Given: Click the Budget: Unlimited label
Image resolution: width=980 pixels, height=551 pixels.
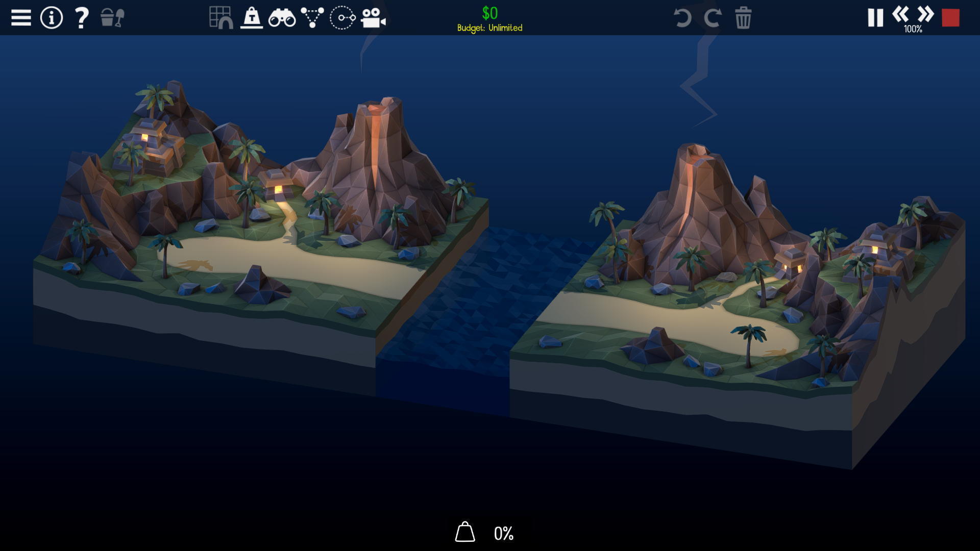Looking at the screenshot, I should (490, 28).
